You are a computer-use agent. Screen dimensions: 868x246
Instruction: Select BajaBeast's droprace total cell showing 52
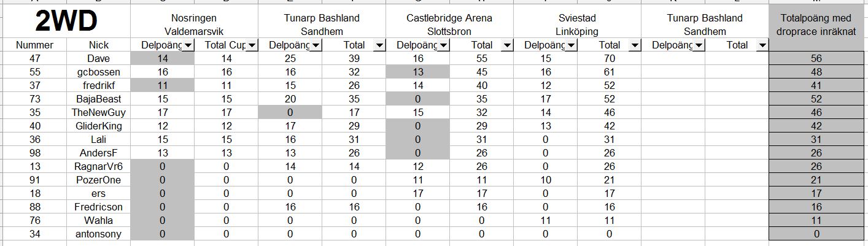(x=816, y=99)
